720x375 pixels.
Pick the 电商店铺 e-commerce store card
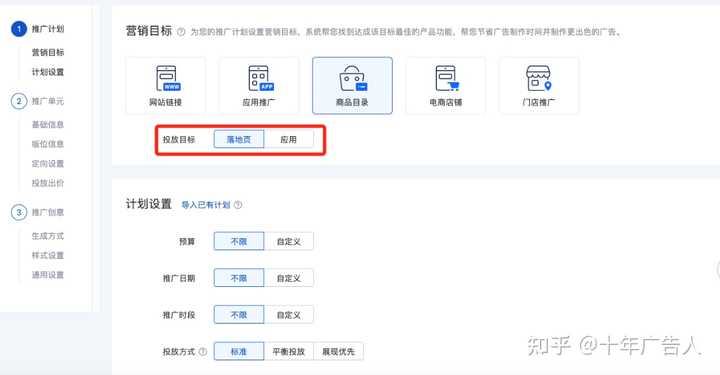[446, 85]
